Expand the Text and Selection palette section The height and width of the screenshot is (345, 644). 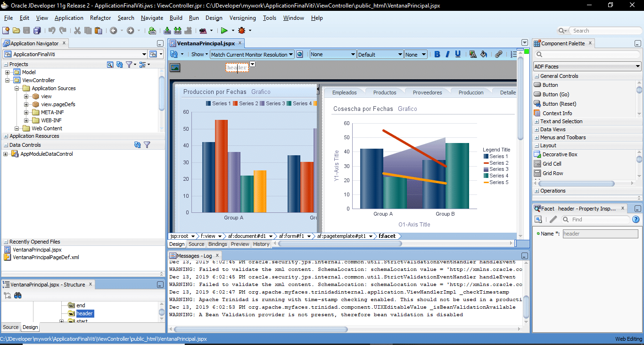click(537, 121)
